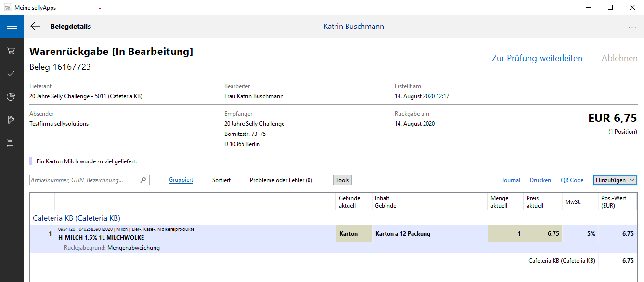Select the pizza slice sidebar icon
The image size is (644, 282).
pos(11,120)
